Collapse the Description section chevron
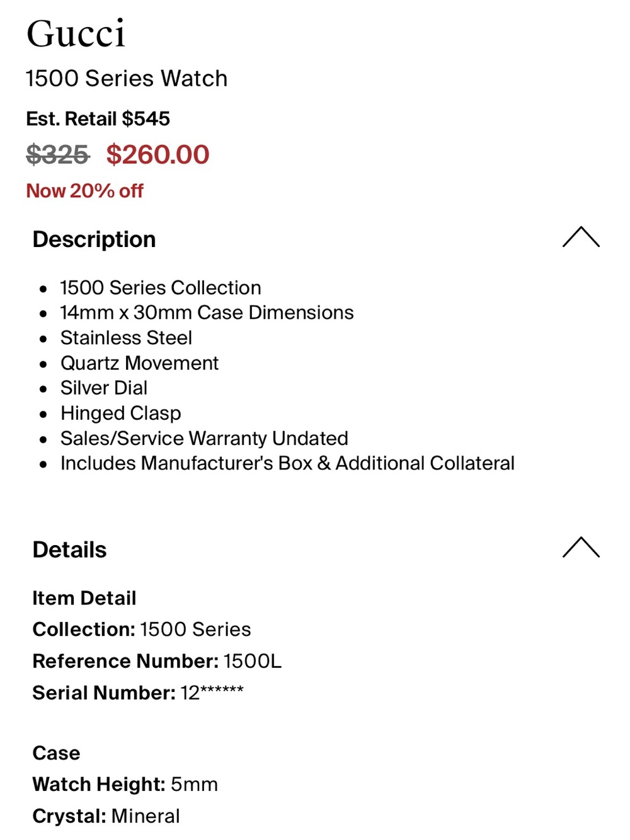The image size is (630, 840). 581,238
